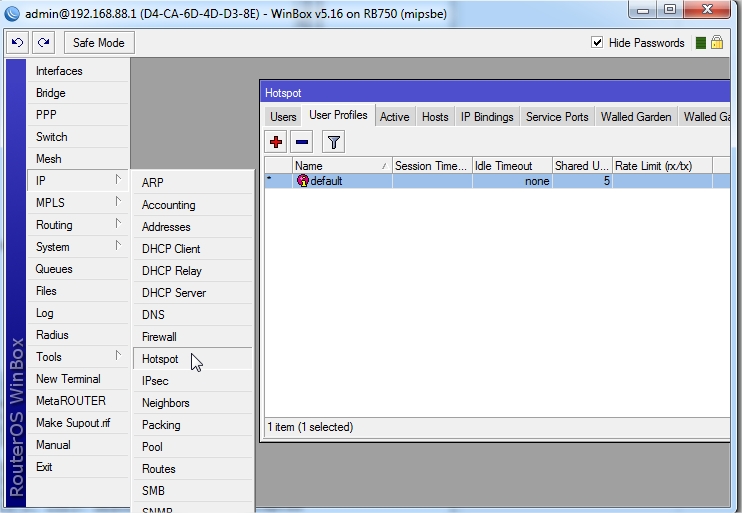Select SMB from IP submenu

[x=193, y=491]
